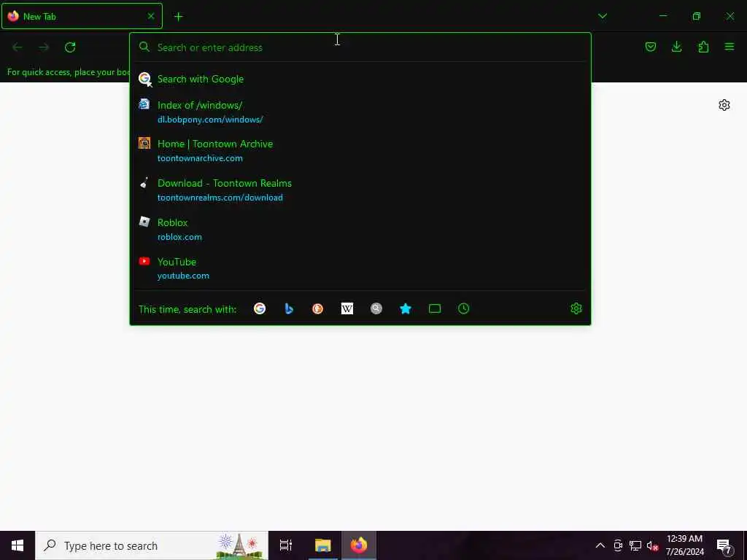Screen dimensions: 747x560
Task: Click the Firefox taskbar icon
Action: [359, 545]
